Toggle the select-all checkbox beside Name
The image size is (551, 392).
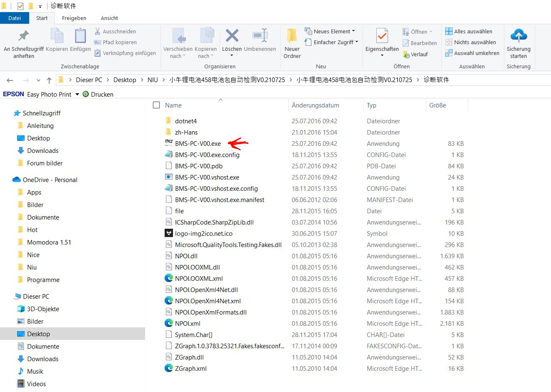point(156,105)
